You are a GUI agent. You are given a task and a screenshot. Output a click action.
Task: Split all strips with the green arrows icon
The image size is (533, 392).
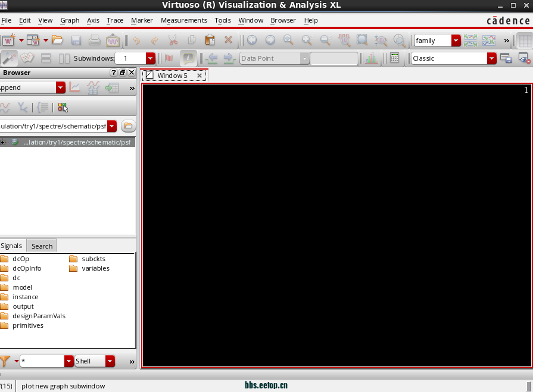point(470,40)
